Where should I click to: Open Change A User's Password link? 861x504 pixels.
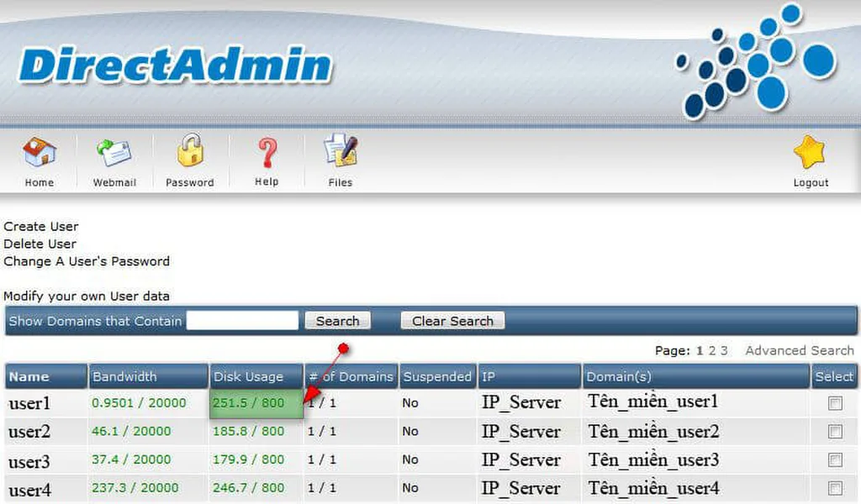click(x=87, y=261)
